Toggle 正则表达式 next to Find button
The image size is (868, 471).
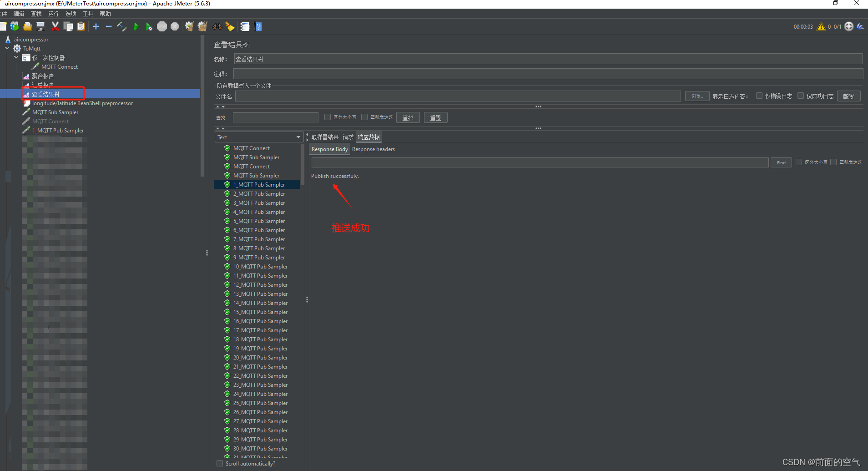coord(833,162)
